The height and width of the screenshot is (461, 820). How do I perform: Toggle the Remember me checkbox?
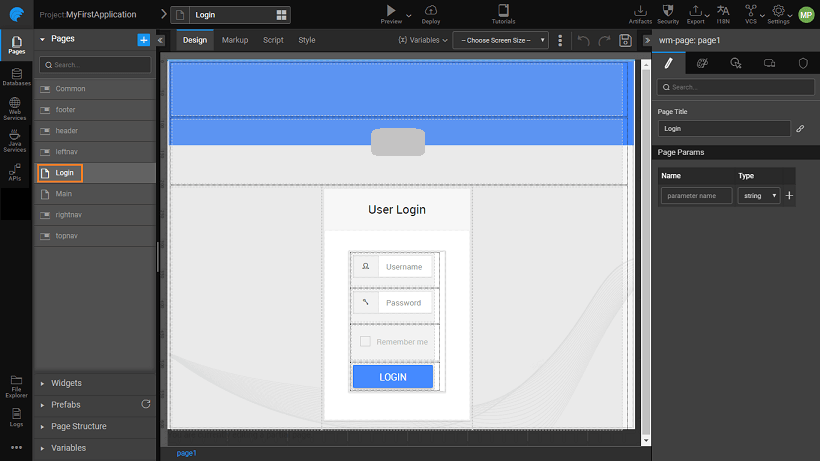click(365, 342)
